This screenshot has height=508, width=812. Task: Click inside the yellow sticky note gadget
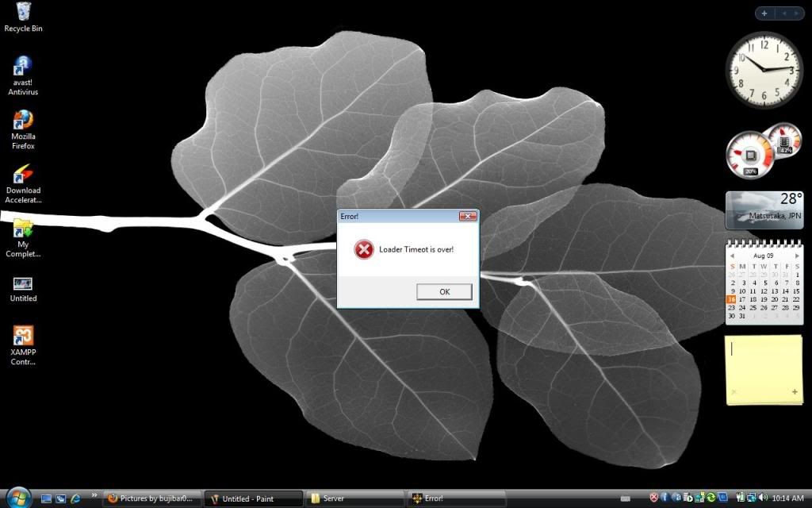pyautogui.click(x=764, y=365)
